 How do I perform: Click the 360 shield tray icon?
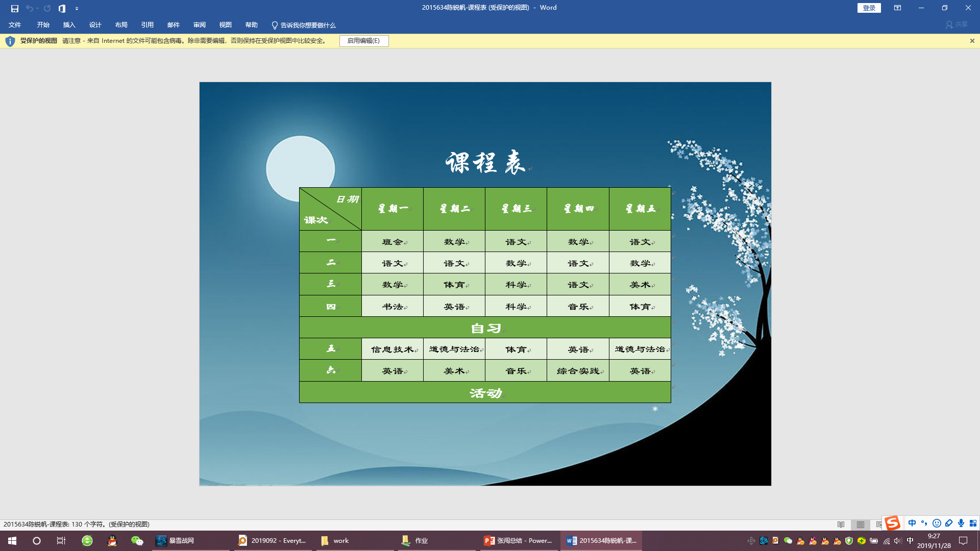849,541
